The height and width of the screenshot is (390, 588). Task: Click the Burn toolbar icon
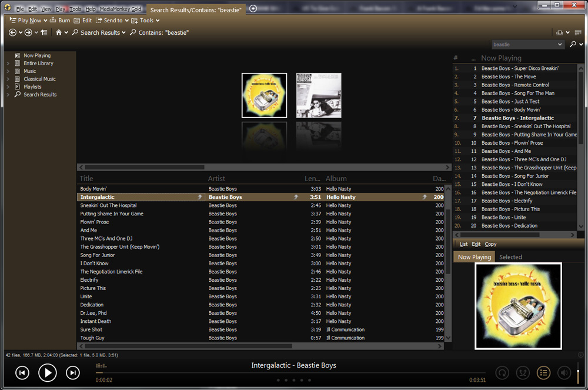click(x=61, y=20)
